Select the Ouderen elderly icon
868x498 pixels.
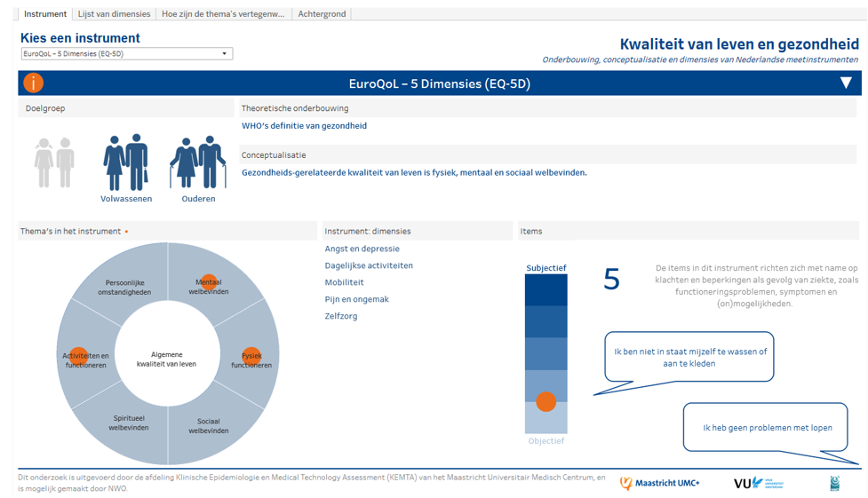[x=198, y=162]
